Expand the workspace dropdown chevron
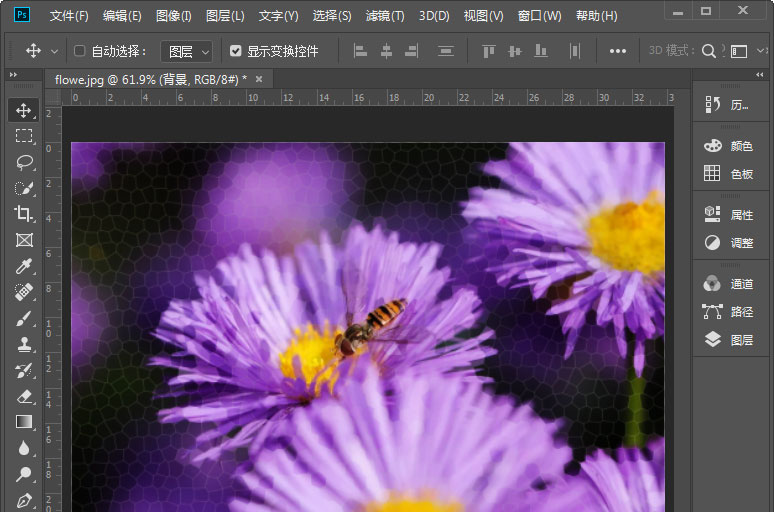 pyautogui.click(x=762, y=50)
